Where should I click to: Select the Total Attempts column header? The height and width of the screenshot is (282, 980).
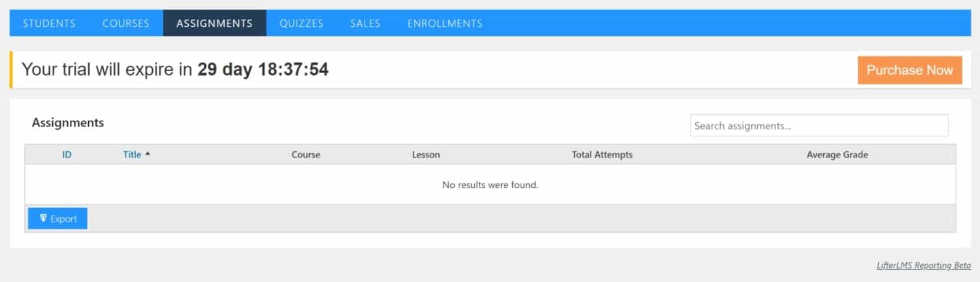click(x=602, y=155)
